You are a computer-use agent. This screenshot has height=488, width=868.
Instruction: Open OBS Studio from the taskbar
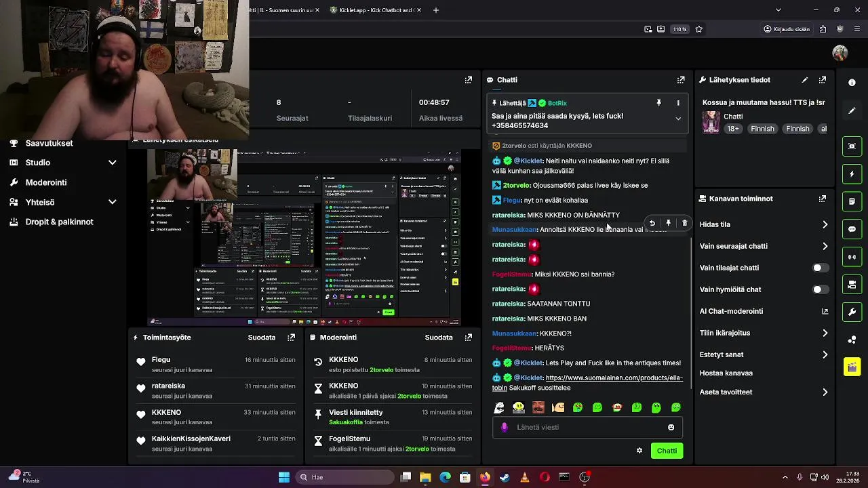585,477
